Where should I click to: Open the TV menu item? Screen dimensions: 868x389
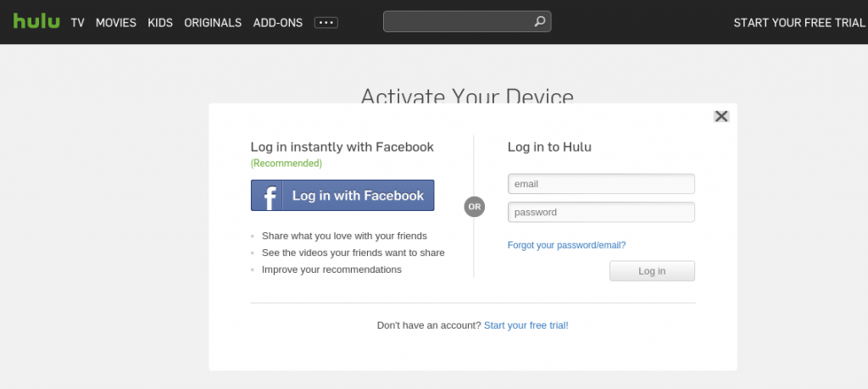coord(78,23)
